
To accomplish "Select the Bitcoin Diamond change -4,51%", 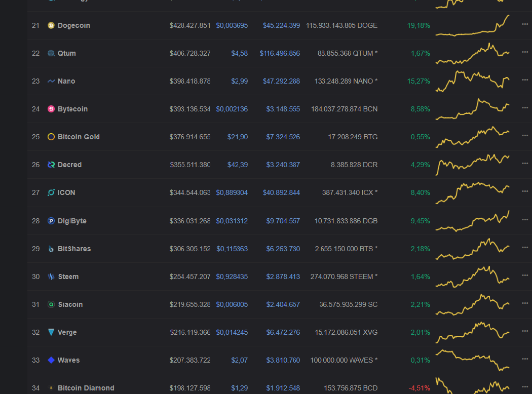I will 420,388.
